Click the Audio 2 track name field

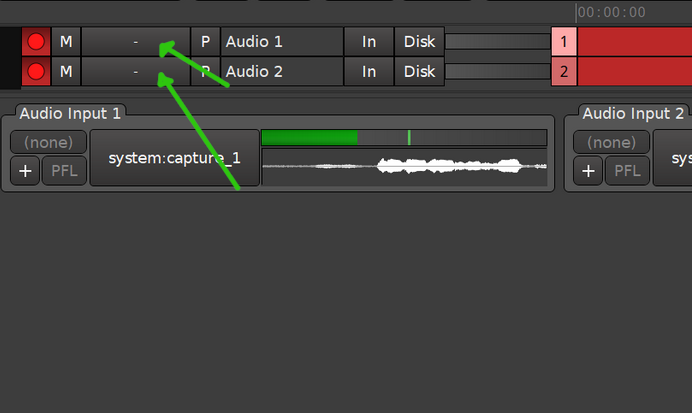point(282,72)
